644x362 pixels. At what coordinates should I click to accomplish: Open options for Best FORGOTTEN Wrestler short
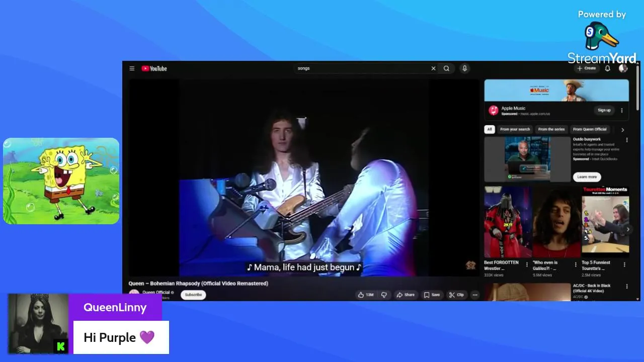pos(527,264)
